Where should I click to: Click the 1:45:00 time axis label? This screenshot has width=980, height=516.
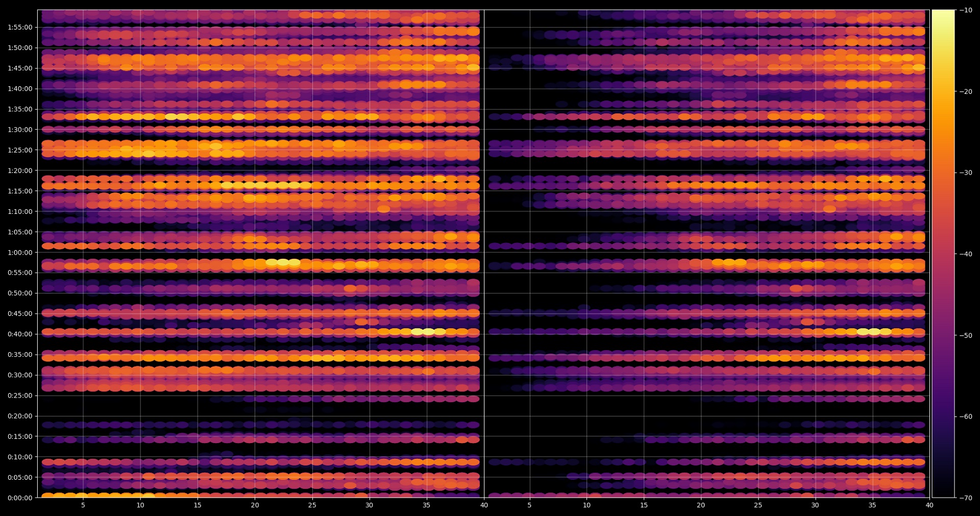(20, 68)
